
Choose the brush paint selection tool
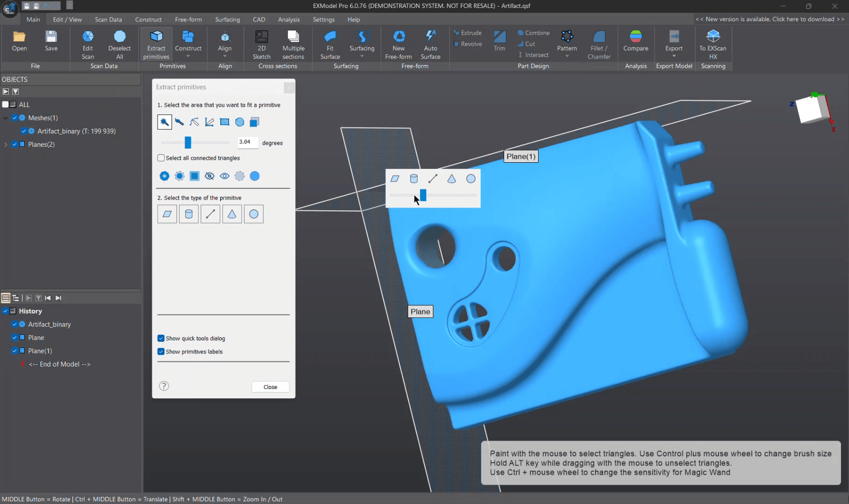tap(180, 122)
